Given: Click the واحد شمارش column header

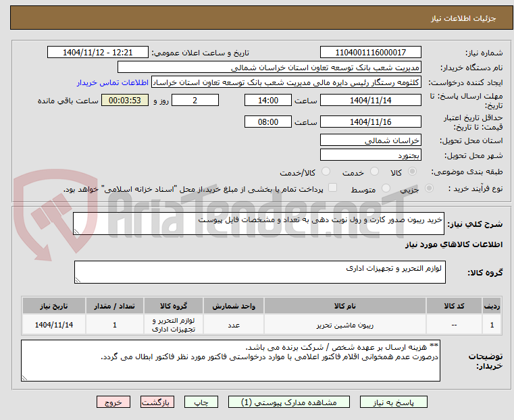Looking at the screenshot, I should click(234, 306).
